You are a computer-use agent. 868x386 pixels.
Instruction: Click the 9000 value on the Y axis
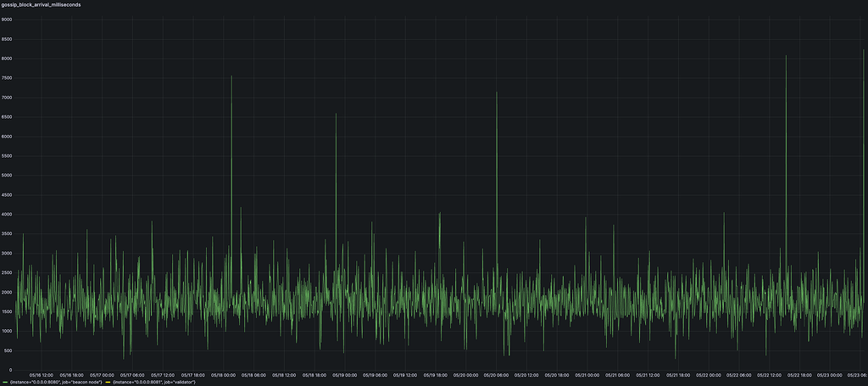pyautogui.click(x=7, y=19)
